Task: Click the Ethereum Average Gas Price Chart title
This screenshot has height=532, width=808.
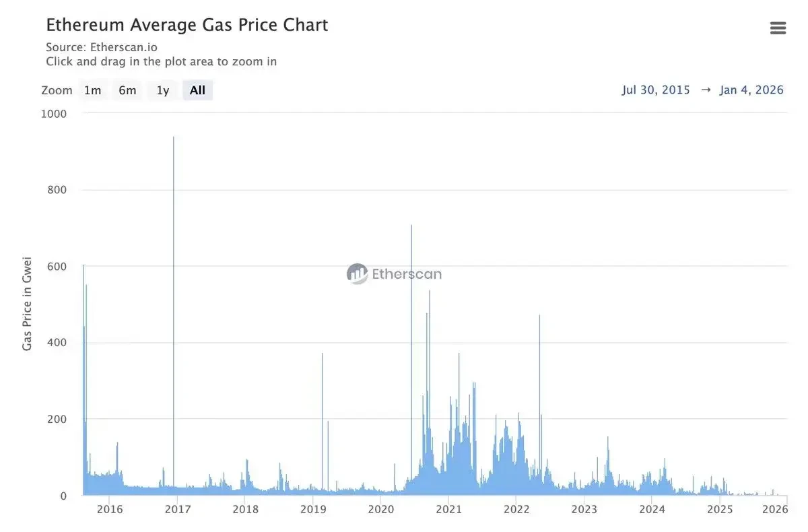Action: 187,26
